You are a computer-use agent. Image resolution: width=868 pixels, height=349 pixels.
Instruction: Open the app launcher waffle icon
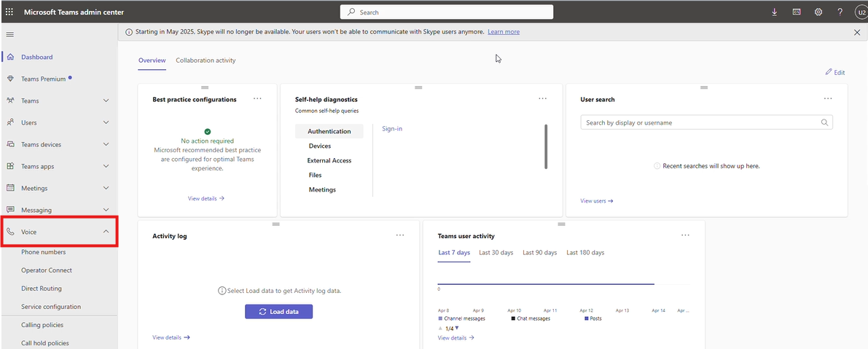[x=9, y=12]
